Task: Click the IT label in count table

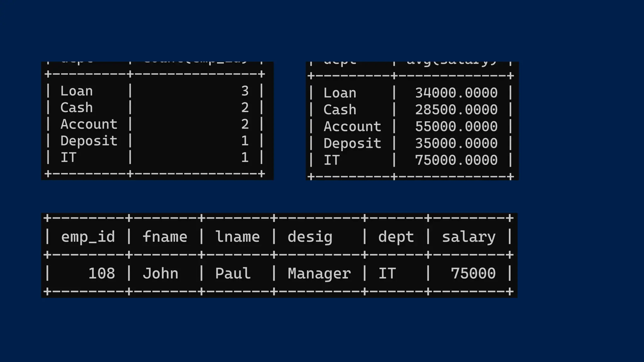Action: click(68, 157)
